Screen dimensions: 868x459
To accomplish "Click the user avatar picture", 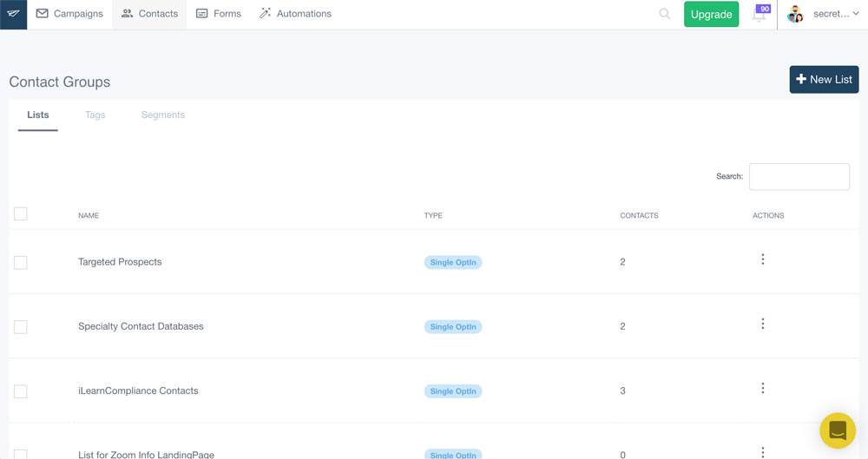I will tap(795, 14).
